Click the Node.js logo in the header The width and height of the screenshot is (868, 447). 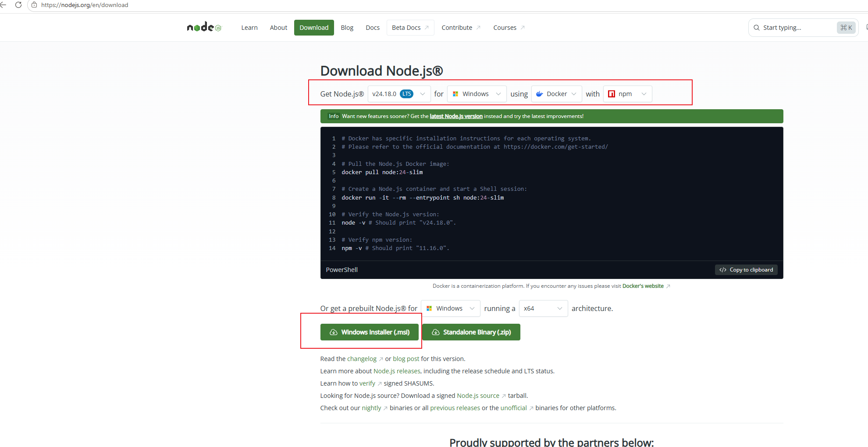[x=204, y=27]
